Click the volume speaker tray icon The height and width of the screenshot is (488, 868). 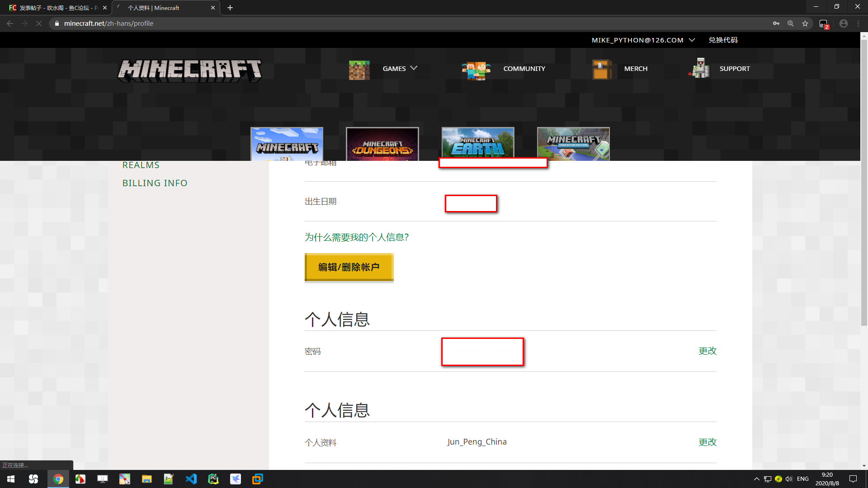789,479
